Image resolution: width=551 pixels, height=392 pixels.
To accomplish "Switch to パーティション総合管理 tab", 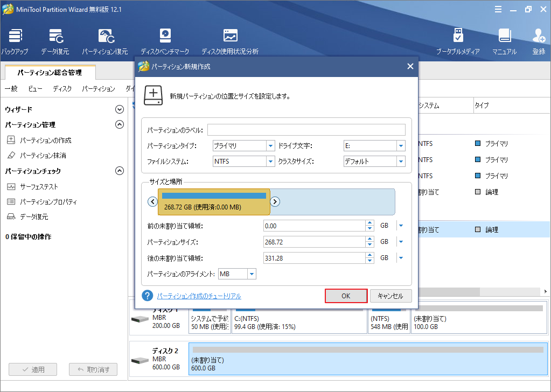I will 50,73.
